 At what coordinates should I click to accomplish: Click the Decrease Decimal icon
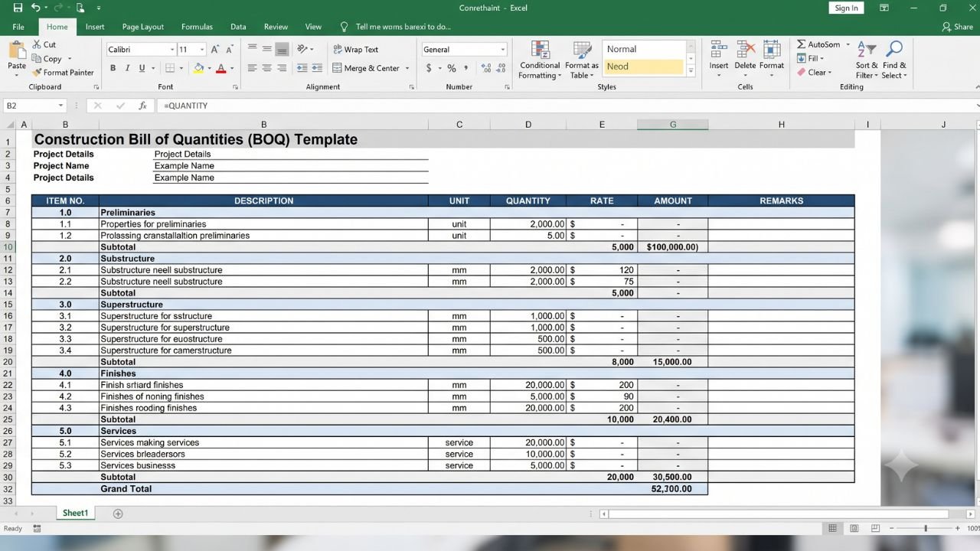click(501, 68)
